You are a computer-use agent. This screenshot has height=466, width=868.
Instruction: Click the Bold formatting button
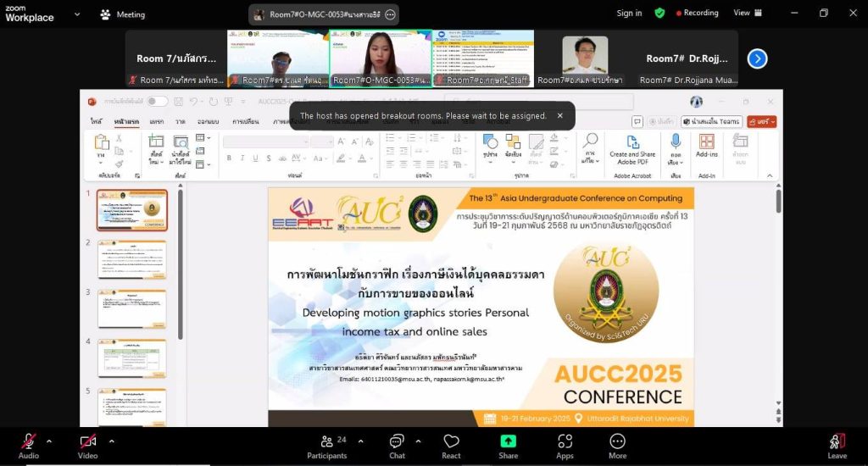point(229,158)
